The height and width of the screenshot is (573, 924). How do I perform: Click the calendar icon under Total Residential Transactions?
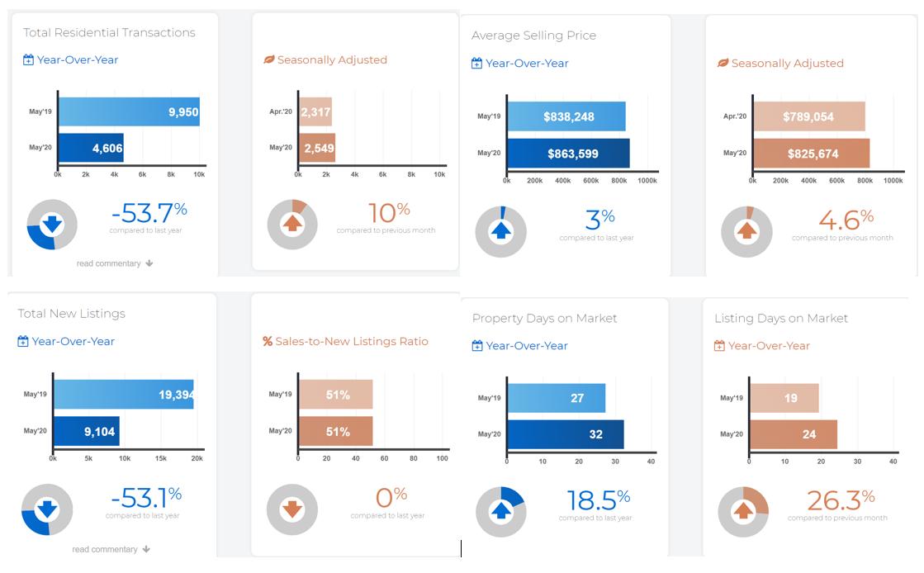click(x=29, y=60)
